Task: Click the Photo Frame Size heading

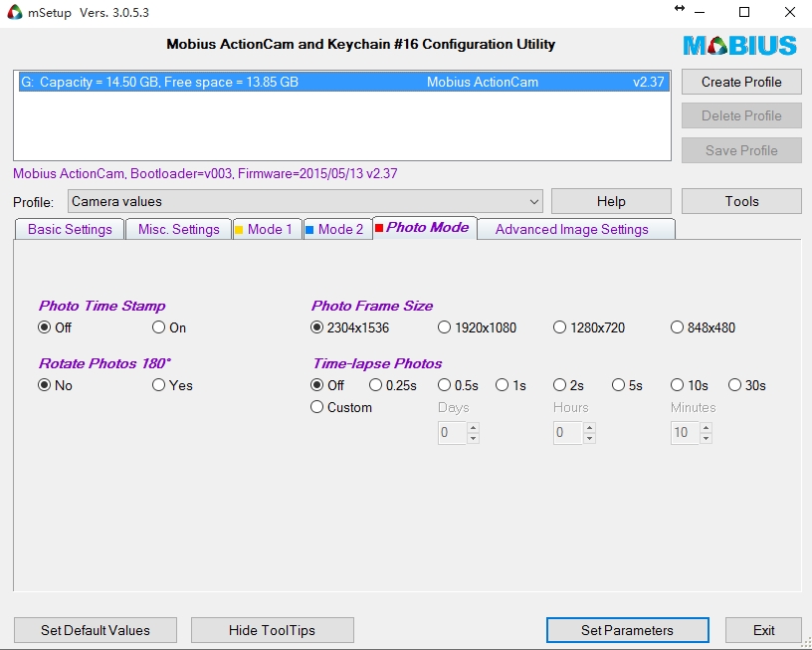Action: 372,306
